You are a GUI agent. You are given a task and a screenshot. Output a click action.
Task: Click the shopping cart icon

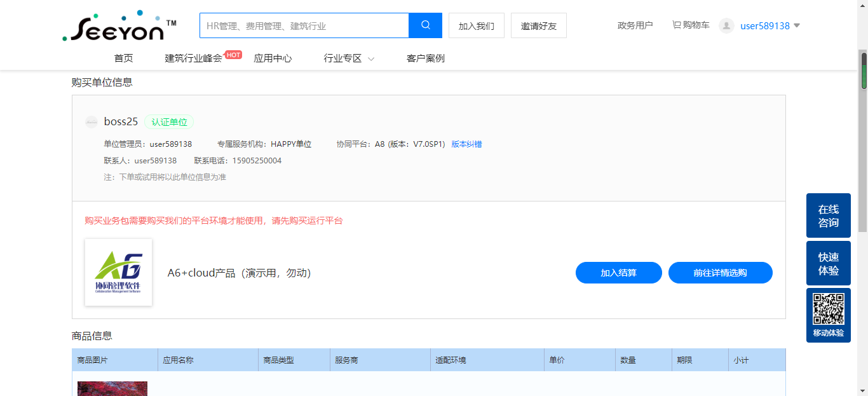tap(677, 25)
